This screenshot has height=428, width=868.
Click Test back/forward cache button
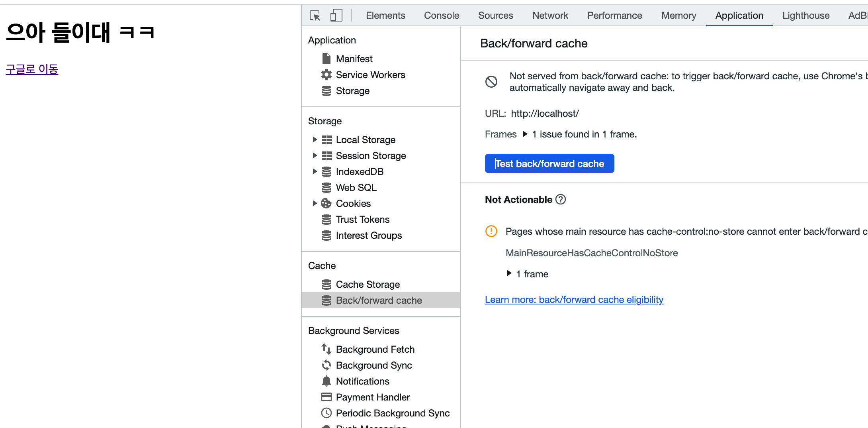(x=549, y=163)
